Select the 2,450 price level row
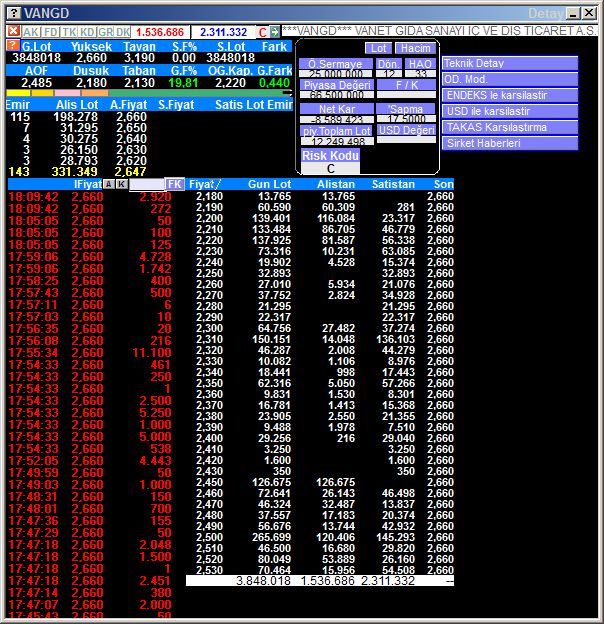 coord(320,482)
